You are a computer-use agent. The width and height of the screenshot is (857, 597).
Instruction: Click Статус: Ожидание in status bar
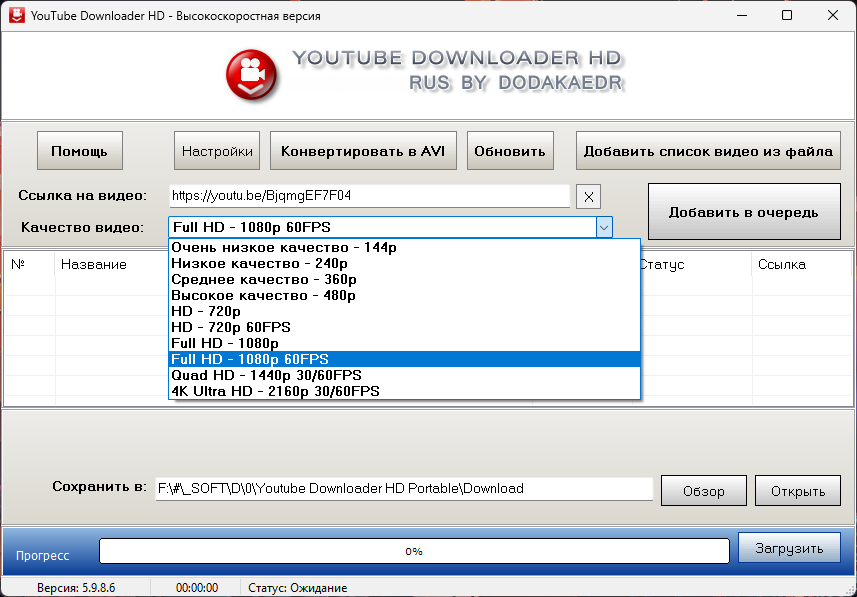pos(297,588)
